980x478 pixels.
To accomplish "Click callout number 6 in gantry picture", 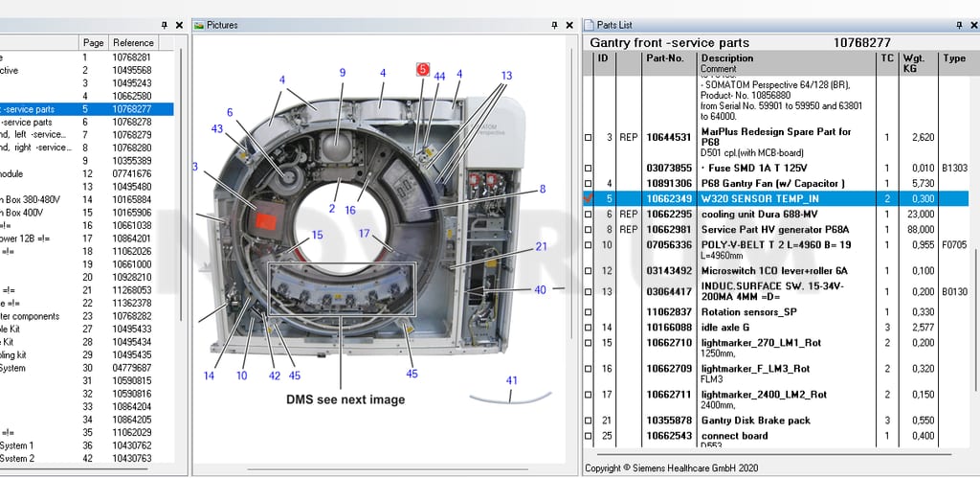I will point(230,113).
